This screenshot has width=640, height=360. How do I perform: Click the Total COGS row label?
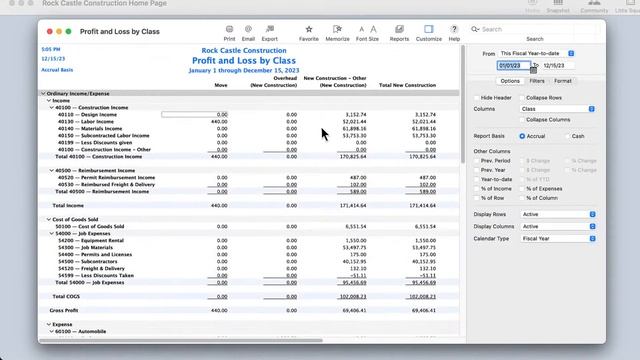(66, 297)
